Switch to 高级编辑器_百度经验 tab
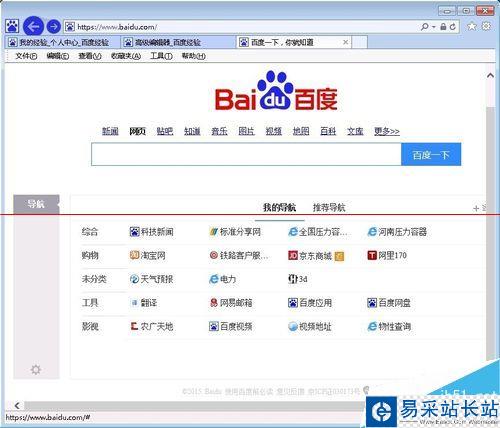Image resolution: width=500 pixels, height=428 pixels. tap(178, 42)
